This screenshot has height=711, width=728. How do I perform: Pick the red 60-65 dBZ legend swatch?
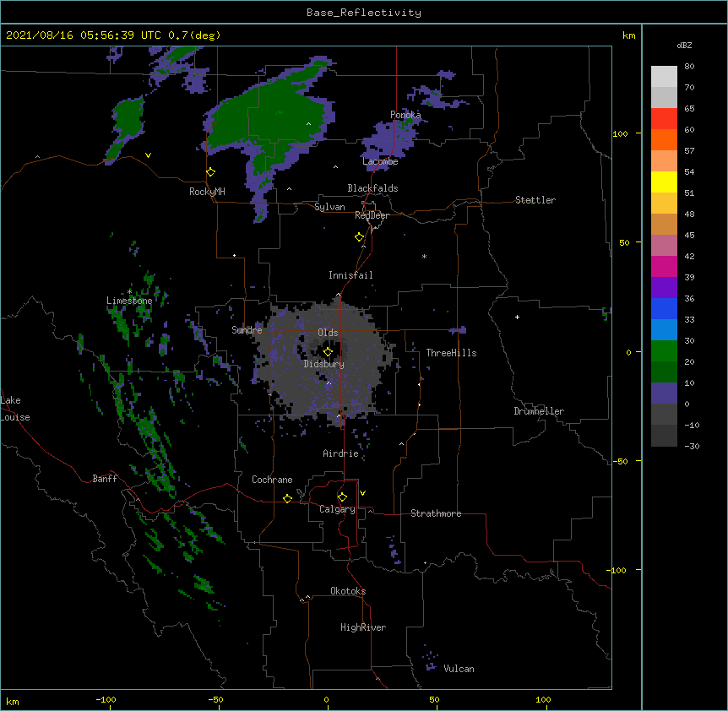[664, 118]
